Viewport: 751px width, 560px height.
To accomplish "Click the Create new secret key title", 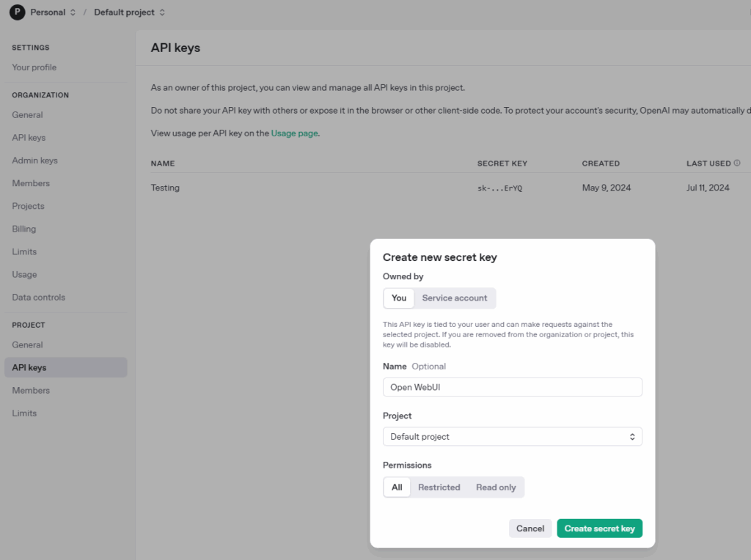I will pyautogui.click(x=440, y=257).
